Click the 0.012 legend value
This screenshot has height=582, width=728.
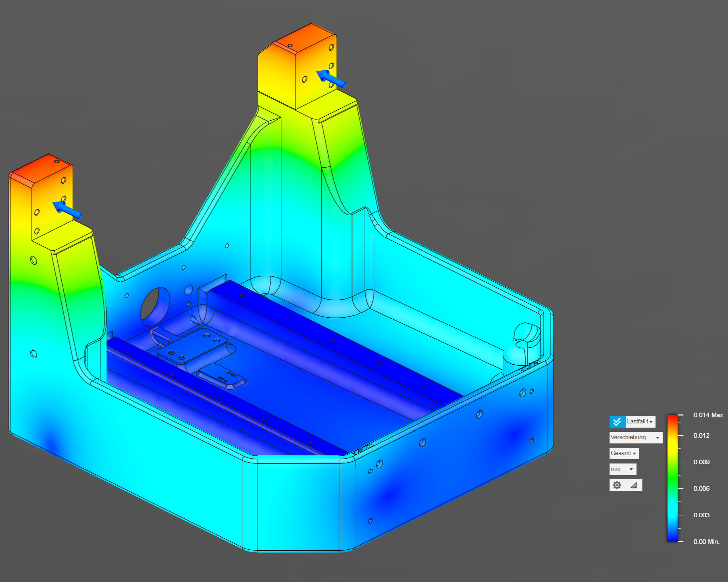pyautogui.click(x=701, y=435)
